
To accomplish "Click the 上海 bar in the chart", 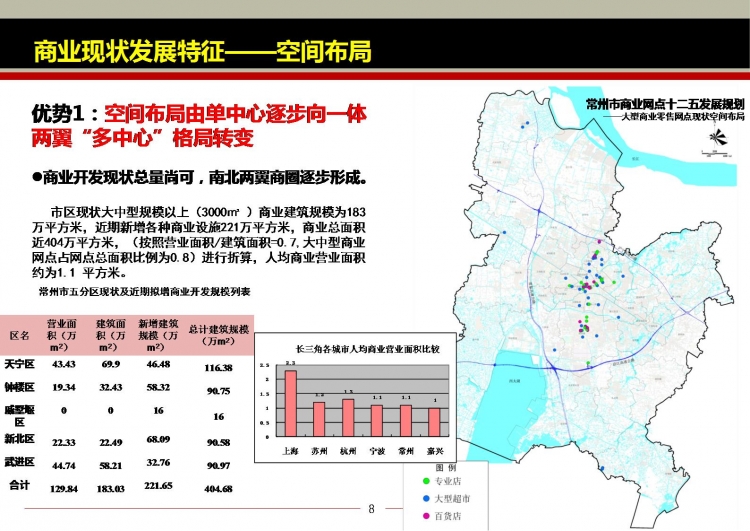I will point(291,403).
